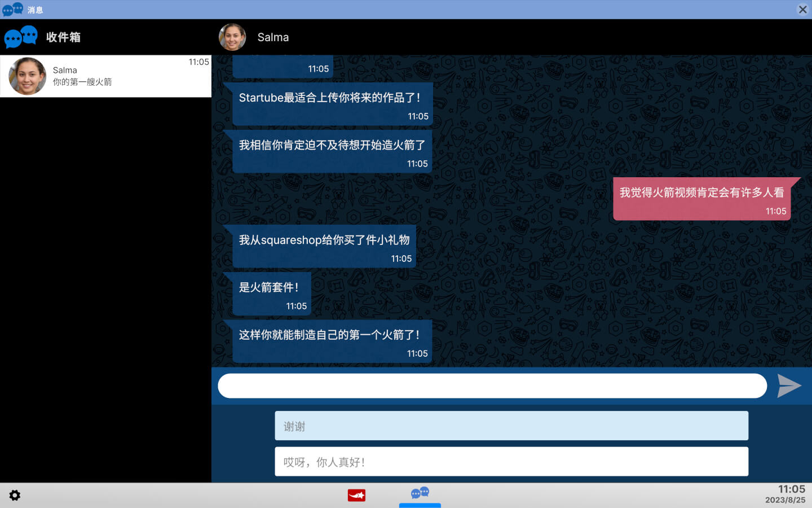
Task: Click the clock and date in taskbar
Action: click(x=785, y=494)
